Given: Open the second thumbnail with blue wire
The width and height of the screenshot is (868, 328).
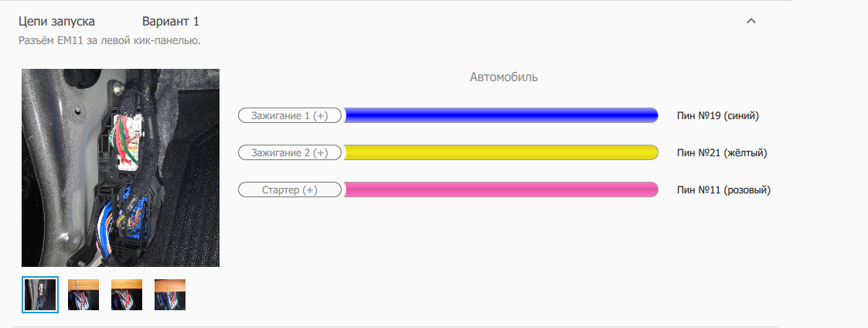Looking at the screenshot, I should point(83,295).
